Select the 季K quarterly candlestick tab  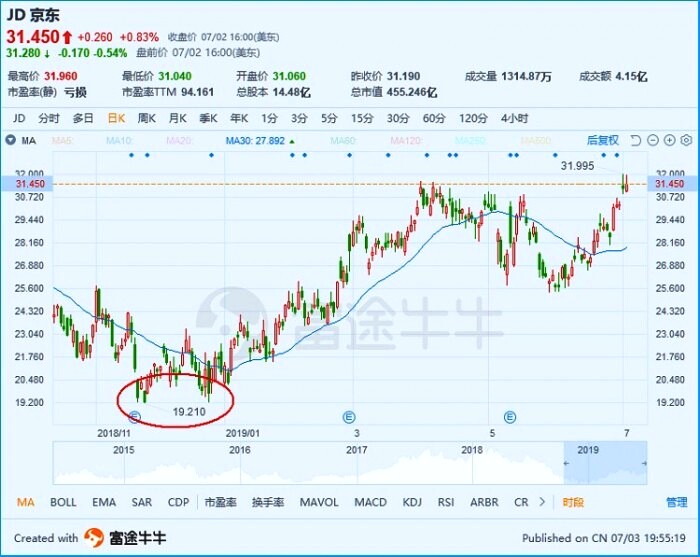(208, 118)
